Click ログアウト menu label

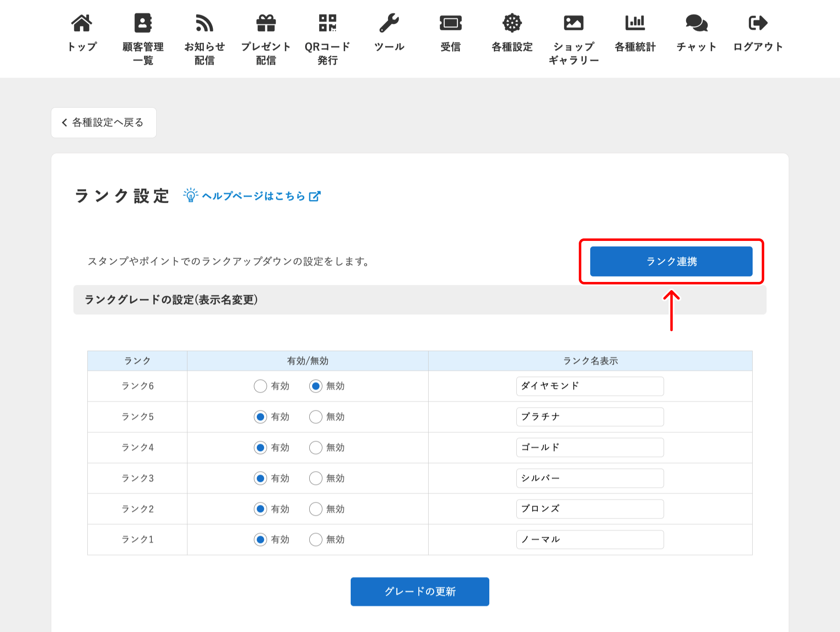(x=758, y=47)
